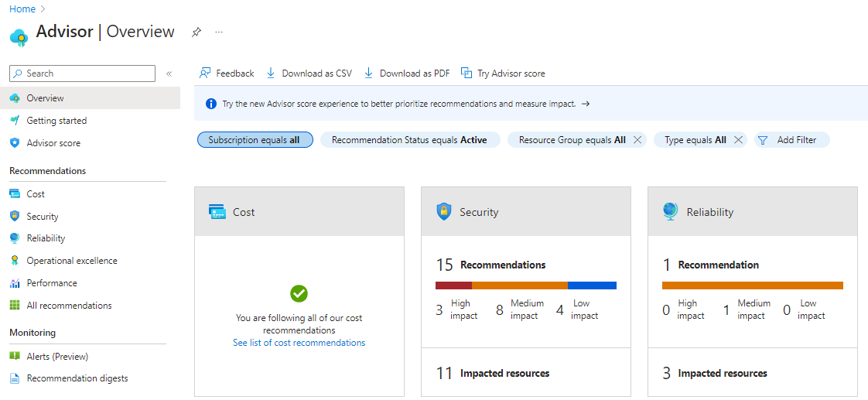
Task: Go to Operational excellence recommendations
Action: [72, 261]
